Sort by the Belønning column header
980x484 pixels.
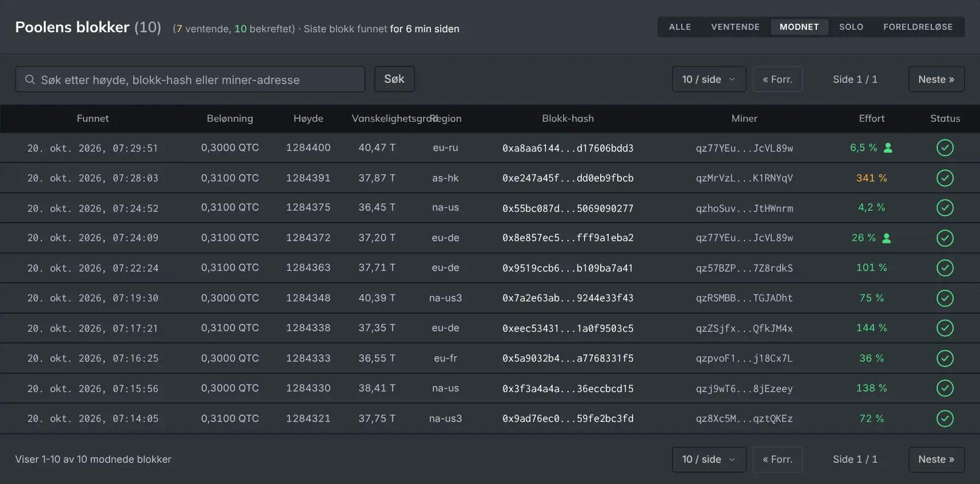point(230,119)
